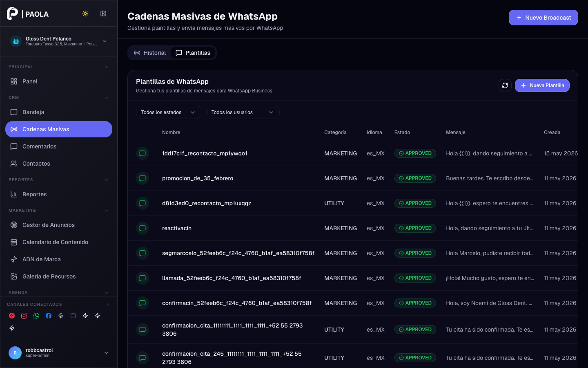This screenshot has width=588, height=368.
Task: Click message 'Hola Marcelo, pudiste recibir tod...'
Action: point(490,253)
